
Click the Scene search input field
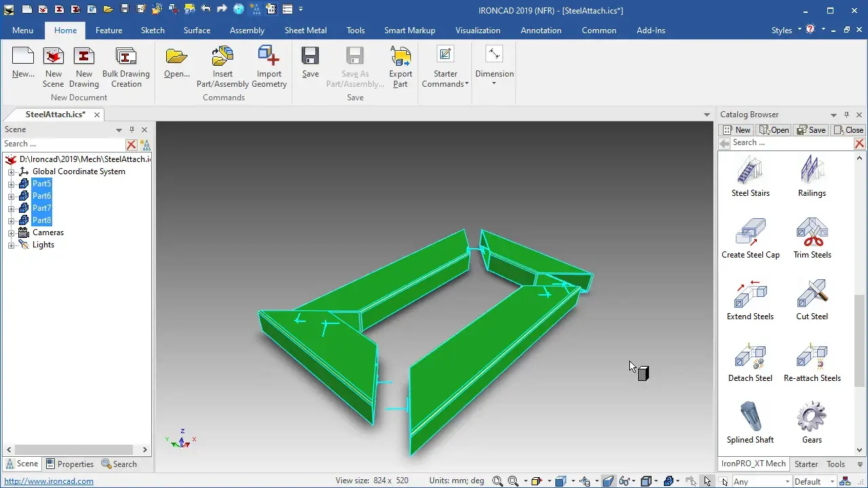(64, 144)
